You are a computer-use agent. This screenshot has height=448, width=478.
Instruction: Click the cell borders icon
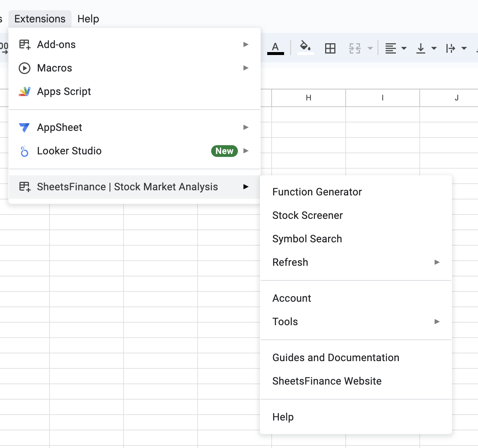pyautogui.click(x=330, y=48)
